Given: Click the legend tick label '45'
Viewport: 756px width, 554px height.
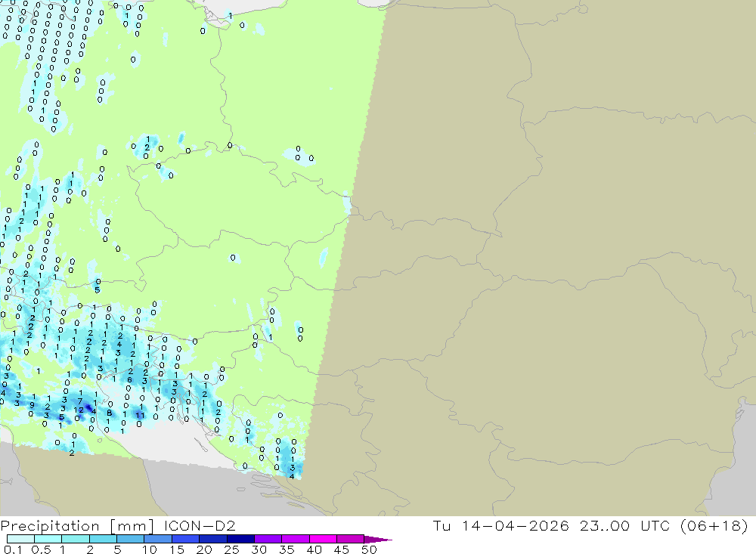Looking at the screenshot, I should point(342,549).
